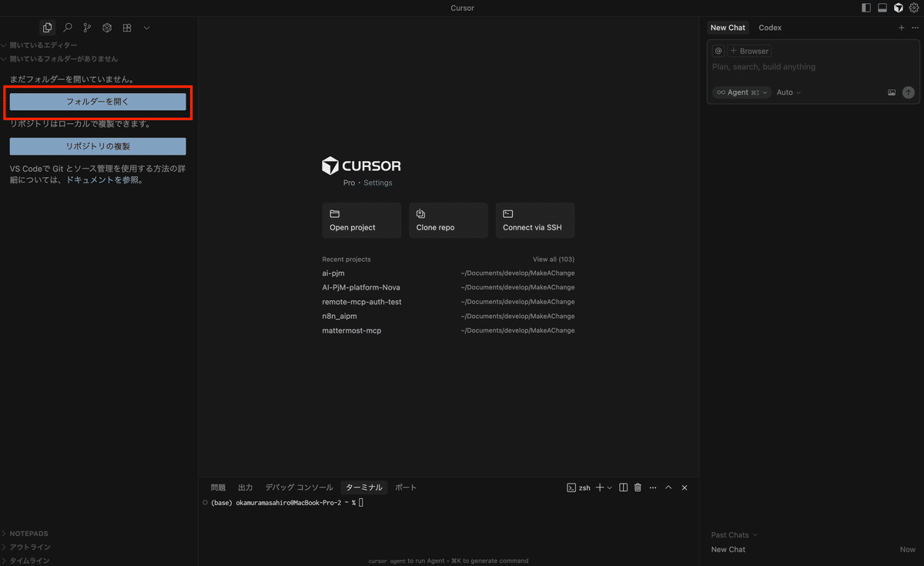The image size is (924, 566).
Task: Click the リポジトリの複製 button
Action: [98, 146]
